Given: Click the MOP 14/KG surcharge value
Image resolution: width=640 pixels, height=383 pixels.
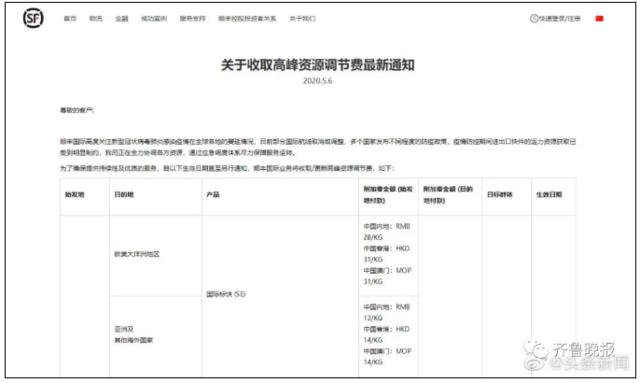Looking at the screenshot, I should (x=387, y=356).
